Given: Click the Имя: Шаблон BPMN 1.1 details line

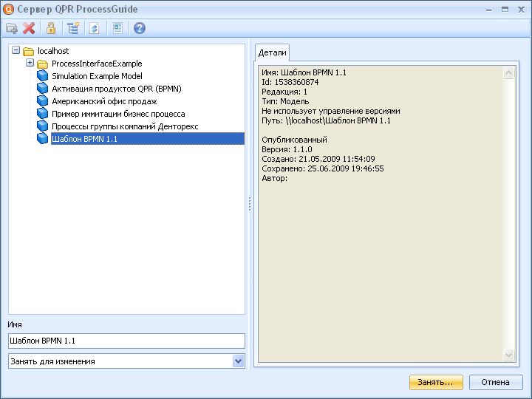Looking at the screenshot, I should (x=304, y=72).
